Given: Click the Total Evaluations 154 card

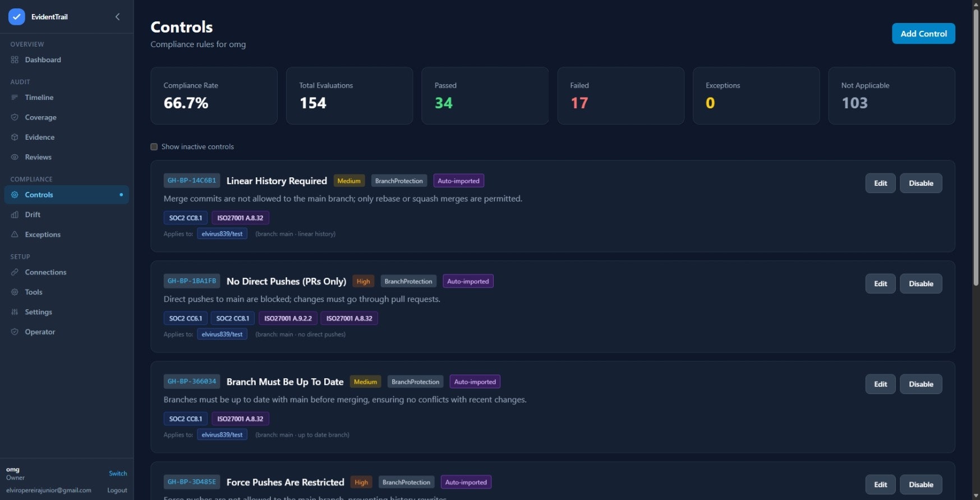Looking at the screenshot, I should point(349,96).
